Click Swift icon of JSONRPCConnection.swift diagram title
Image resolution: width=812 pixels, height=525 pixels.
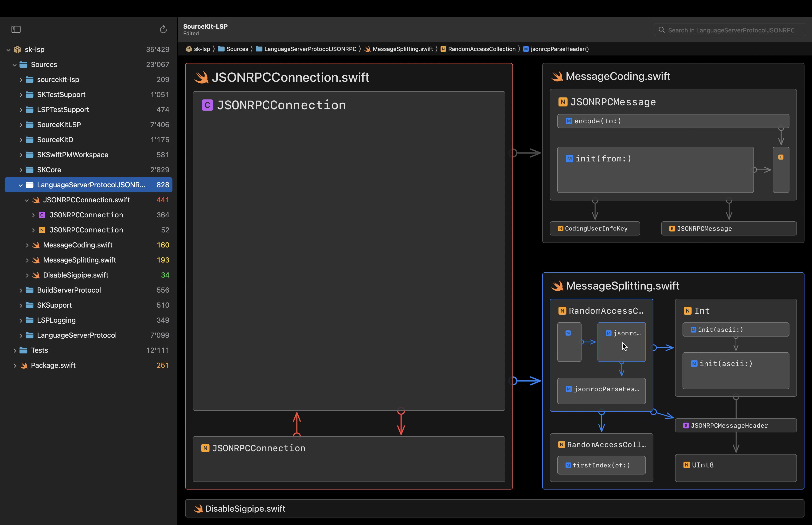[x=201, y=77]
